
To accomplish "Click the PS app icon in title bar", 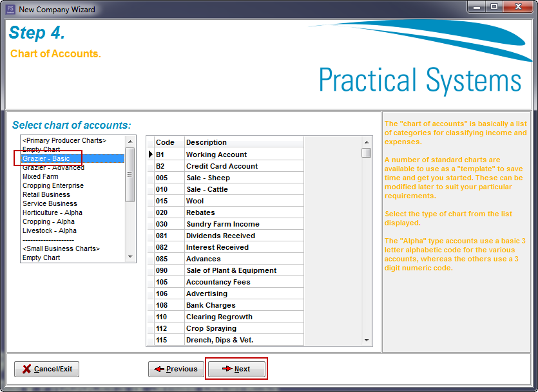I will point(10,9).
